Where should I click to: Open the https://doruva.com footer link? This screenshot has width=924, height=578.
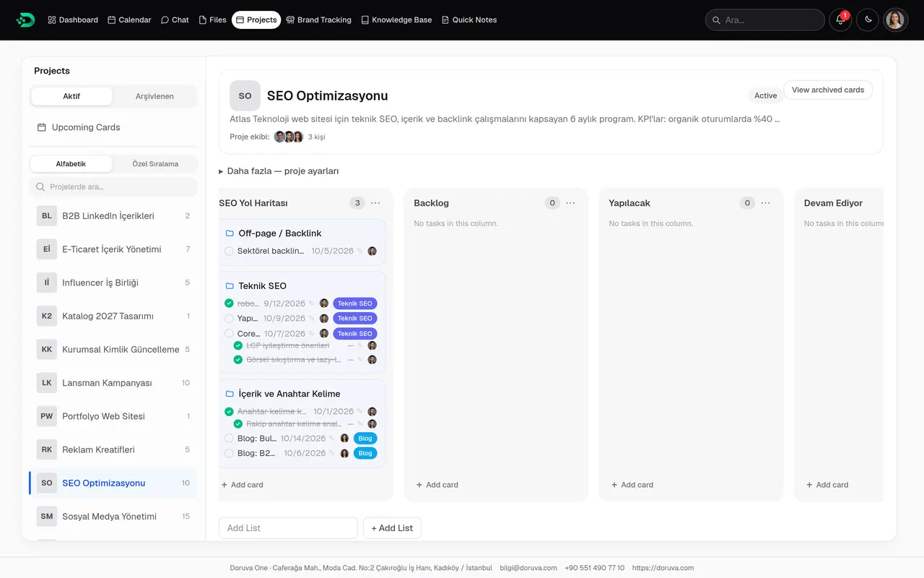point(663,568)
